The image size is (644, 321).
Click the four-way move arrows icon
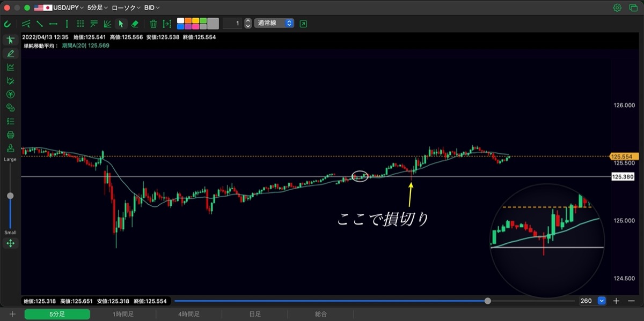(x=10, y=243)
